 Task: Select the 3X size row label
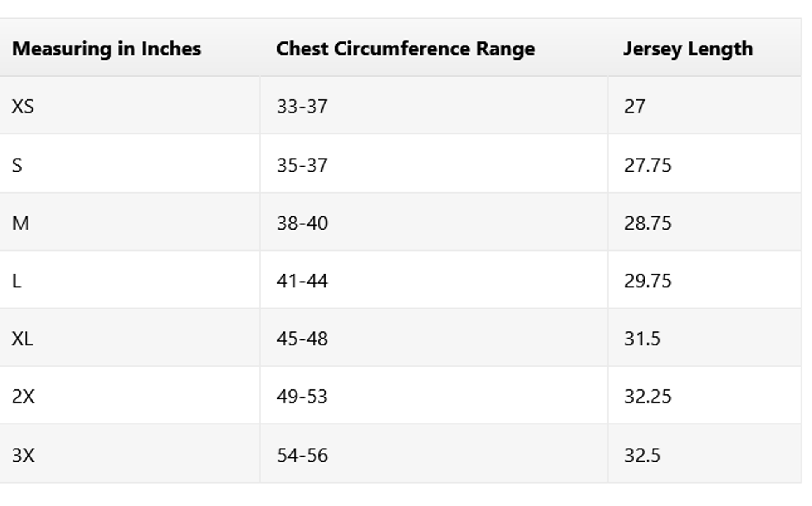(x=23, y=455)
